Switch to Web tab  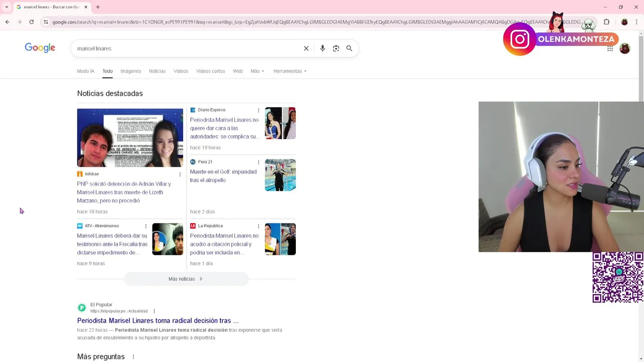(238, 71)
